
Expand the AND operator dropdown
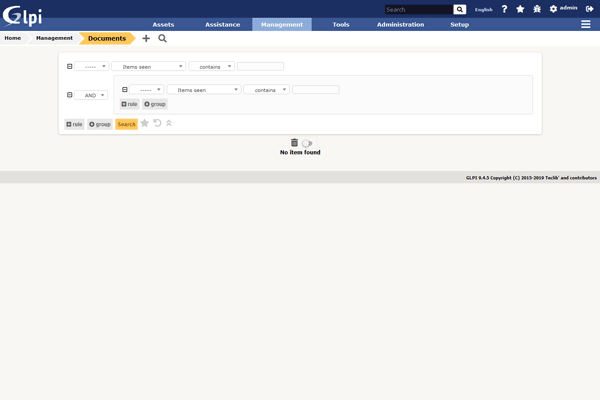click(x=91, y=95)
